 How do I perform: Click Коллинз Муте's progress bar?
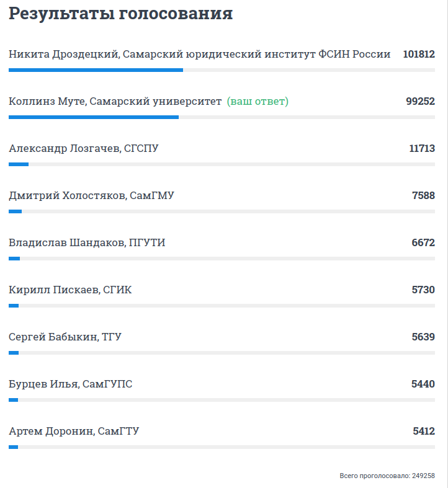point(94,117)
